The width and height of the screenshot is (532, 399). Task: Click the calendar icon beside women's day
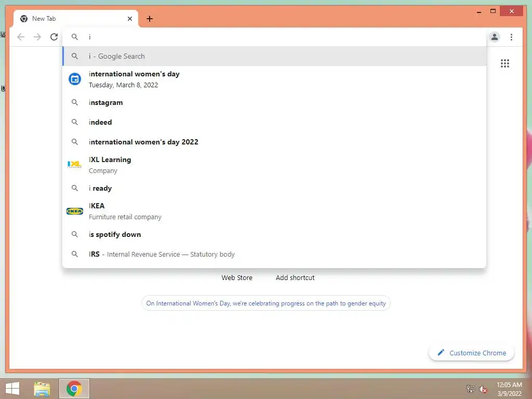(x=75, y=79)
